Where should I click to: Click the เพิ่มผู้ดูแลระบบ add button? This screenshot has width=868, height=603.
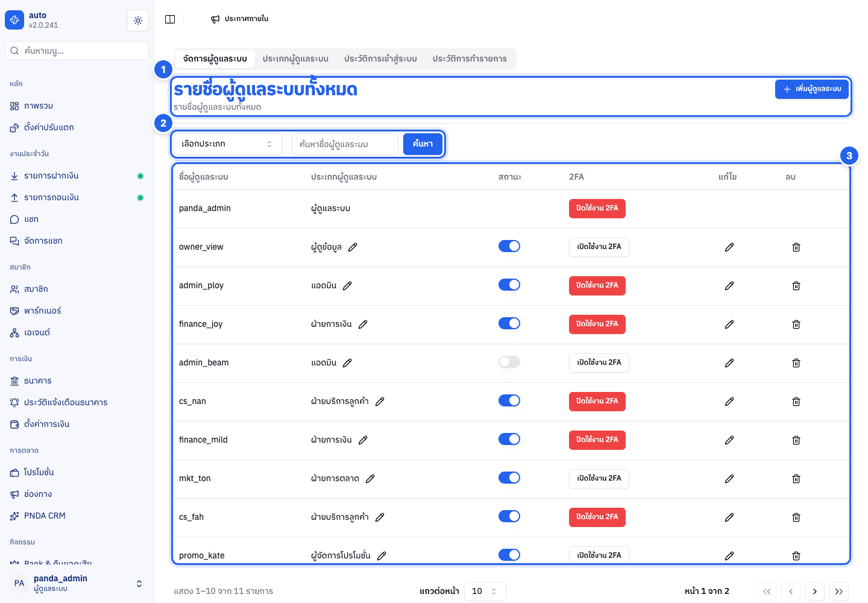pos(812,89)
